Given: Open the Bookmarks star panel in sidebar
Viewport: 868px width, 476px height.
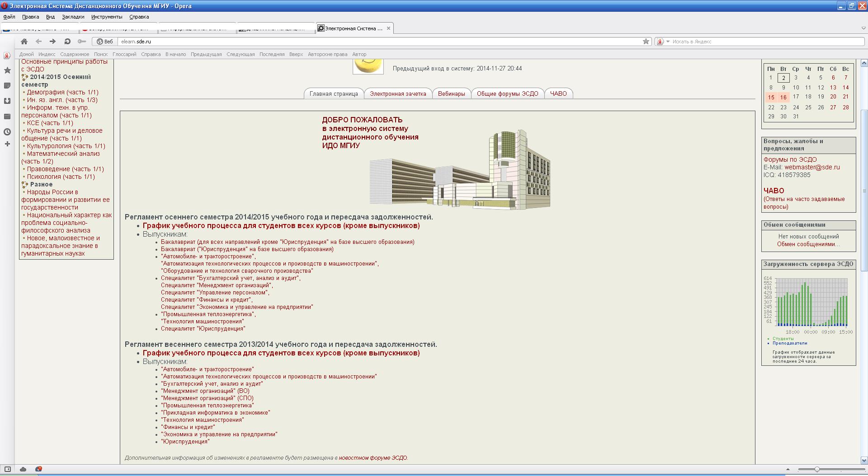Looking at the screenshot, I should click(7, 70).
